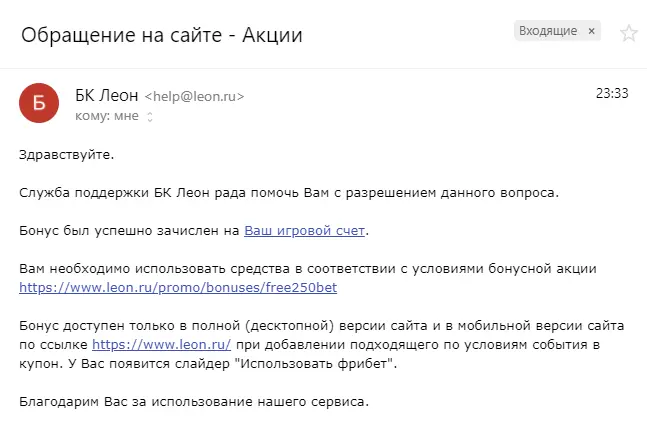
Task: Click the Бонус был успешно зачислен text
Action: [x=129, y=230]
